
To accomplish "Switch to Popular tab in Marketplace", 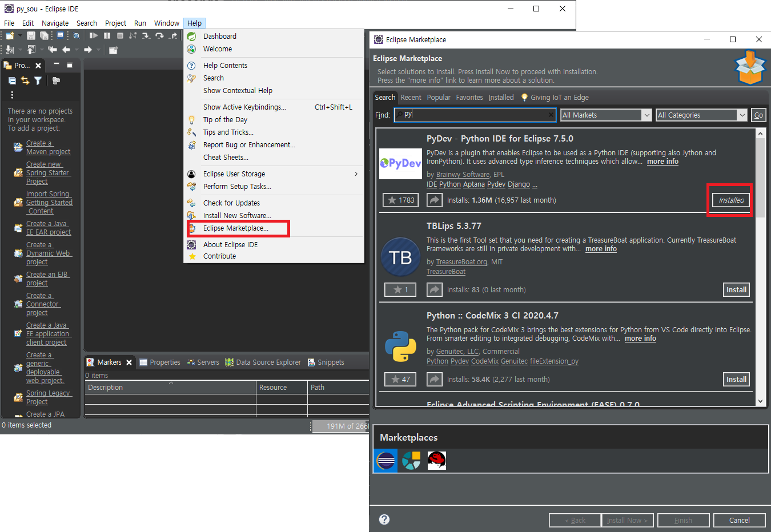I will [439, 98].
